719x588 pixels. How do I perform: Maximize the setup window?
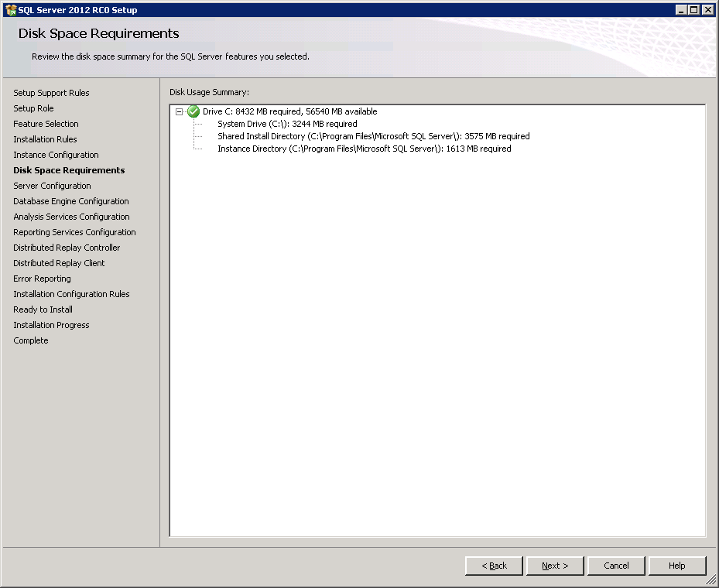(x=693, y=9)
